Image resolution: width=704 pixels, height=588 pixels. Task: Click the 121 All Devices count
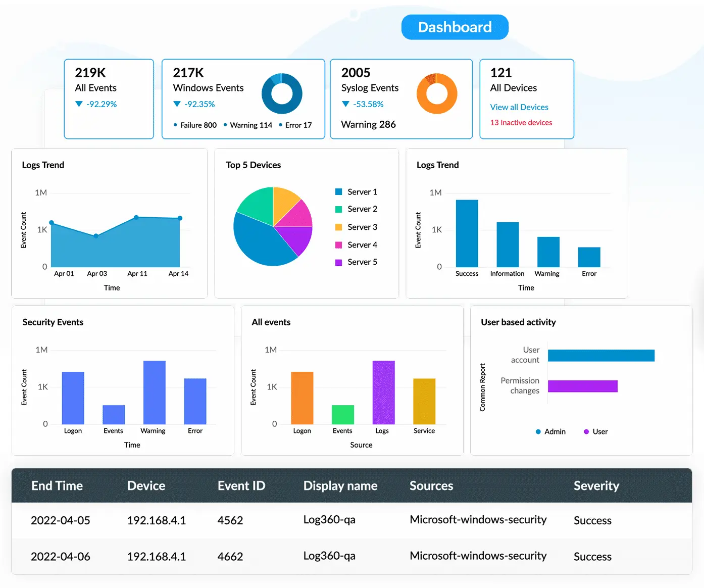501,73
